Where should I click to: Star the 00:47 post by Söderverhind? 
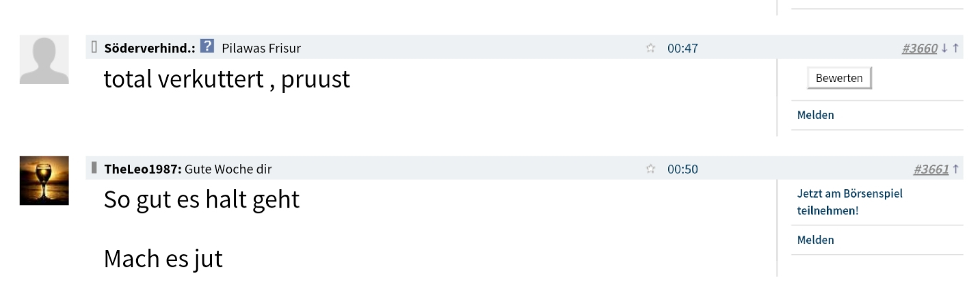pyautogui.click(x=650, y=48)
